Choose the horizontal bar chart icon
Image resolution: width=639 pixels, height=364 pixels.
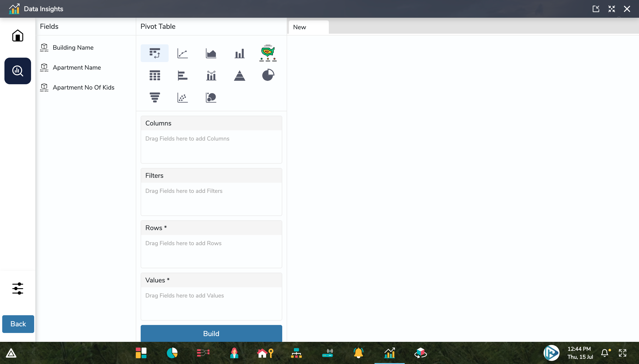pyautogui.click(x=182, y=75)
